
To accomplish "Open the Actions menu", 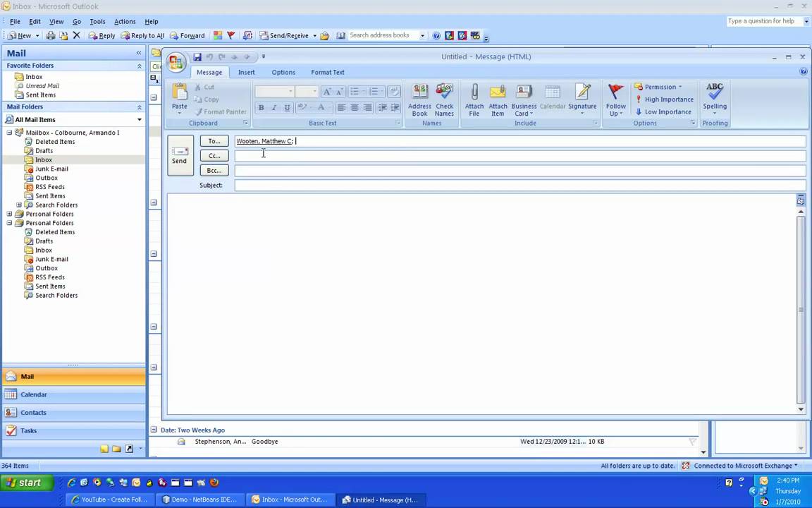I will click(125, 22).
